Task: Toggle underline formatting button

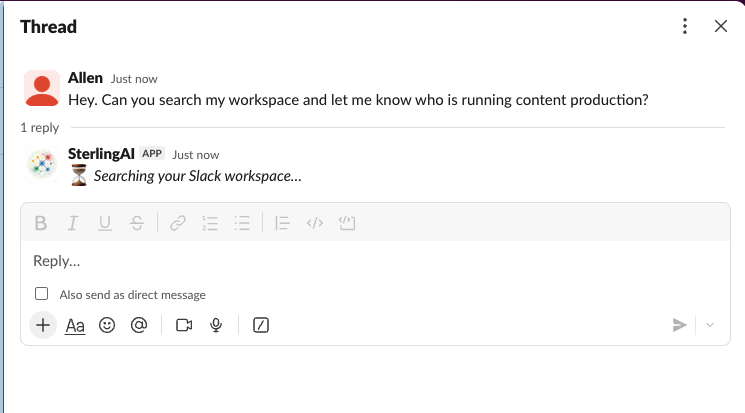Action: (105, 223)
